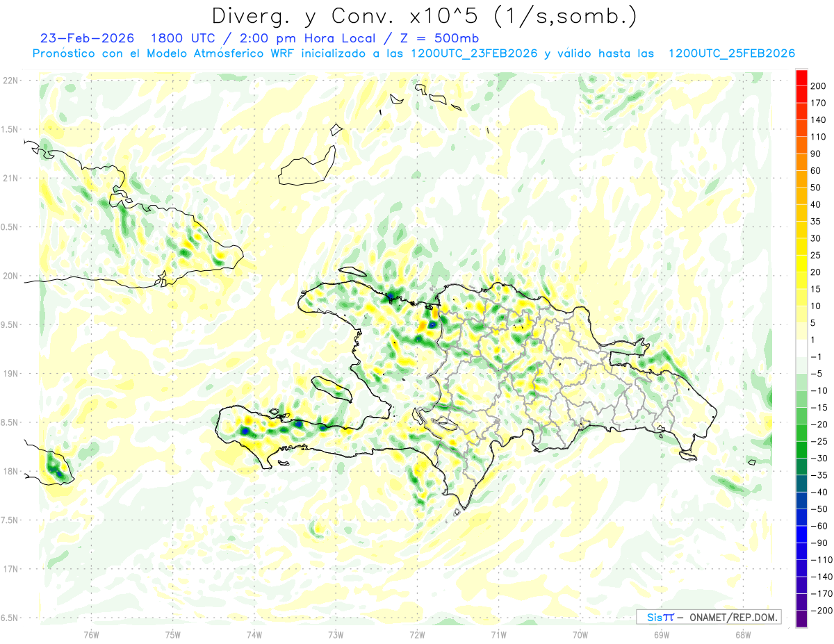Click the '-30' value on the color scale
This screenshot has height=644, width=834.
(x=819, y=458)
